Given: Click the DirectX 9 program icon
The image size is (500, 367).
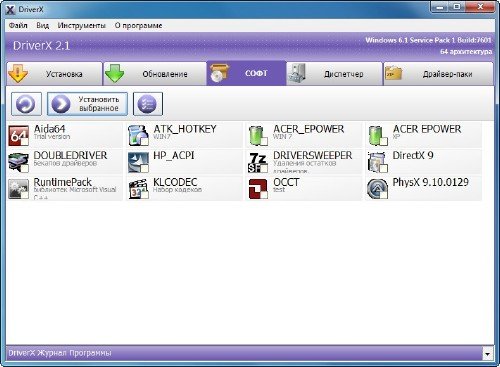Looking at the screenshot, I should tap(378, 162).
